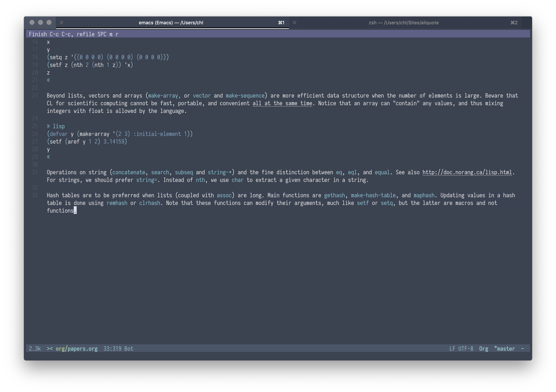This screenshot has width=556, height=392.
Task: Click the « block end marker on line 21
Action: click(48, 80)
